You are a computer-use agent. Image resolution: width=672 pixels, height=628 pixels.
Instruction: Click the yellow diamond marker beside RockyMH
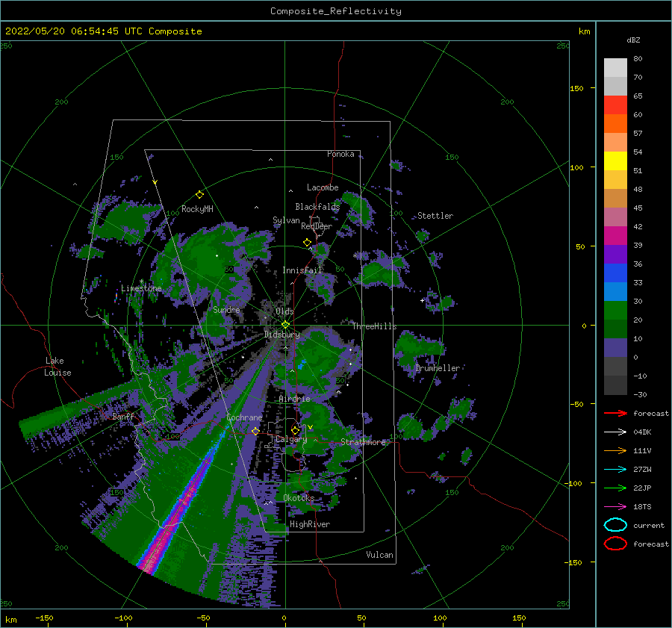199,195
